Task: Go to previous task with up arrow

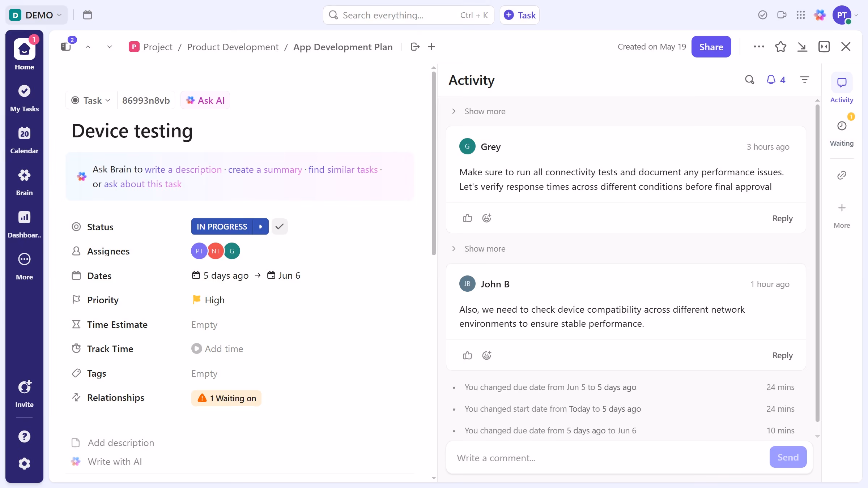Action: (x=88, y=47)
